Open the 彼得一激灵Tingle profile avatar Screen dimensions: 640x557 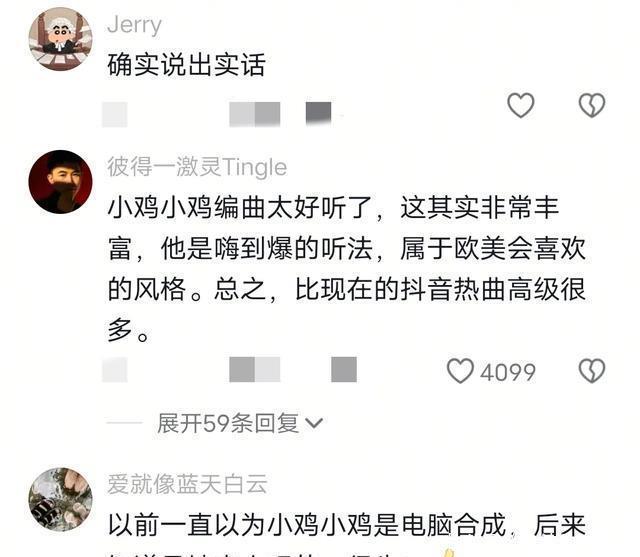(60, 182)
